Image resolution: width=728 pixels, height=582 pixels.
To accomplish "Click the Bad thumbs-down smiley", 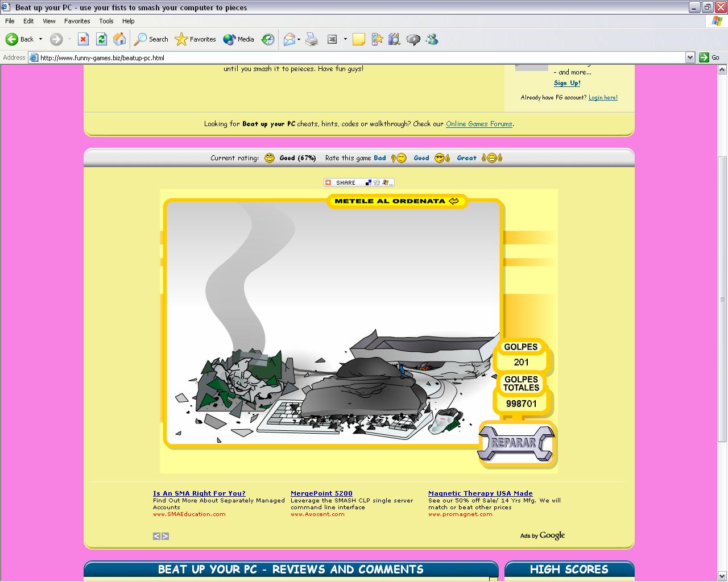I will click(x=399, y=158).
